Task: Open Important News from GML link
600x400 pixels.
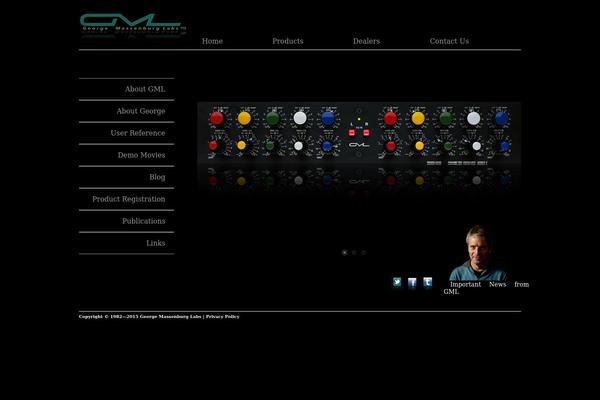Action: (x=486, y=288)
